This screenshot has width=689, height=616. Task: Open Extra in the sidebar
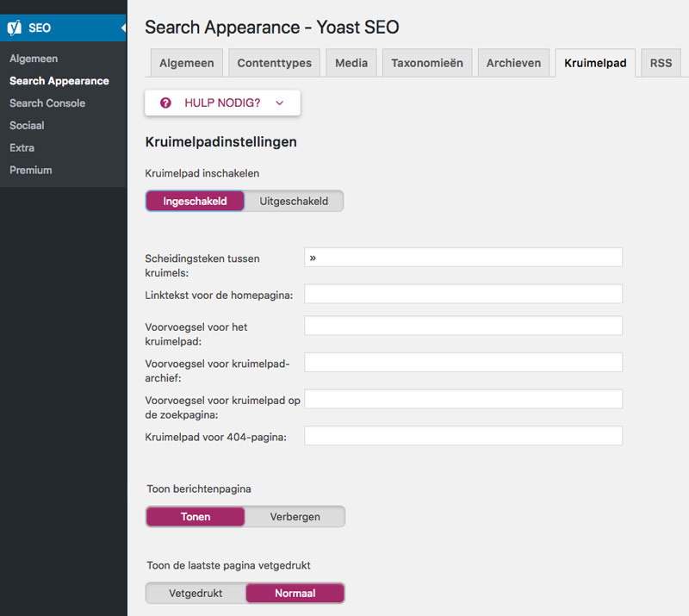point(22,147)
